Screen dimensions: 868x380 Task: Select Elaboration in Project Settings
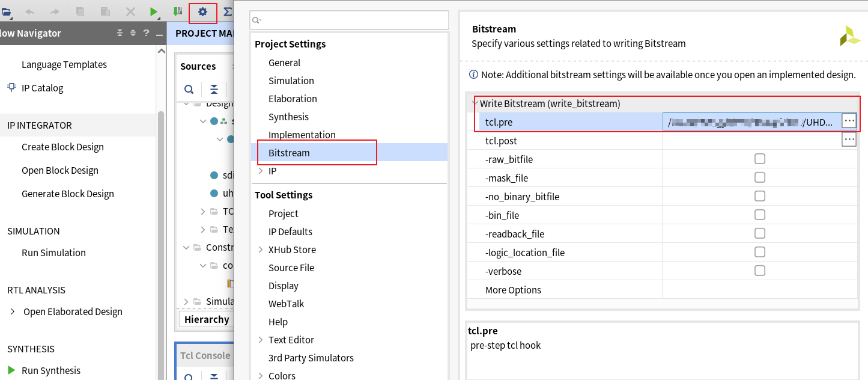click(293, 99)
